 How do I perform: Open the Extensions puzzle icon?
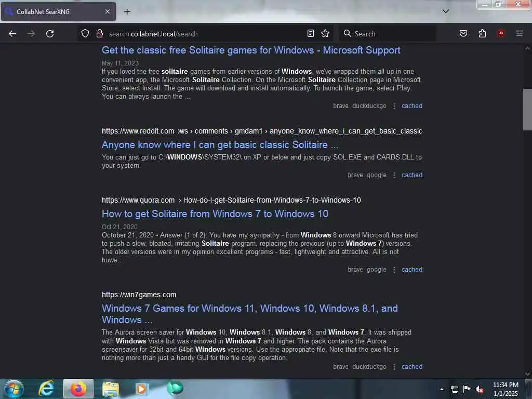point(482,33)
